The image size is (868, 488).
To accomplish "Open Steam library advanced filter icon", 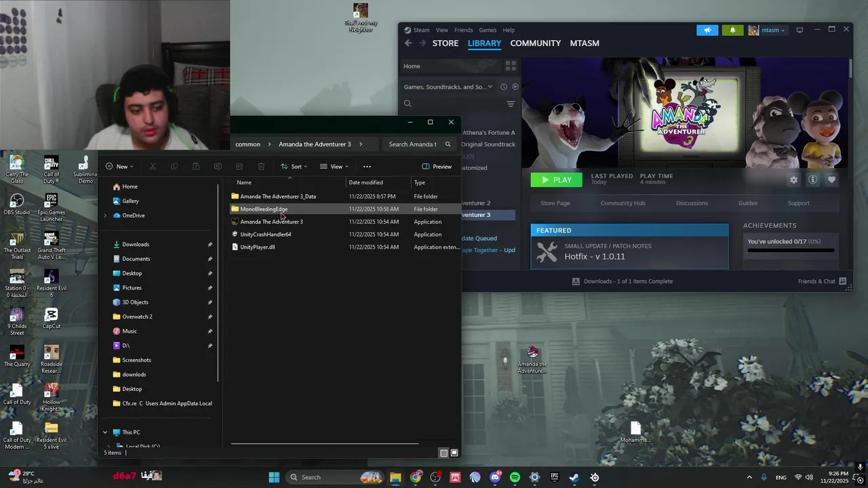I will point(511,104).
